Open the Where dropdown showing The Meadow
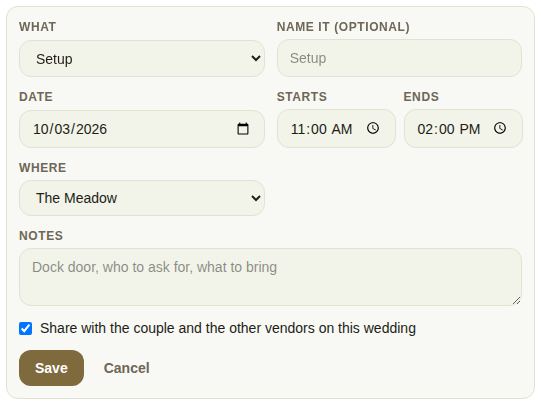Screen dimensions: 541x404 [142, 198]
